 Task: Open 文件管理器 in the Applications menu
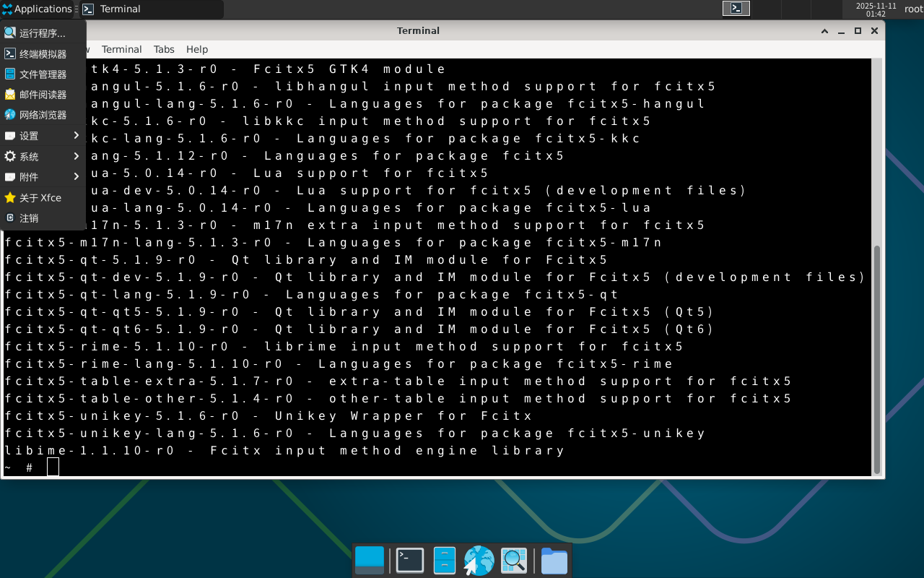42,74
